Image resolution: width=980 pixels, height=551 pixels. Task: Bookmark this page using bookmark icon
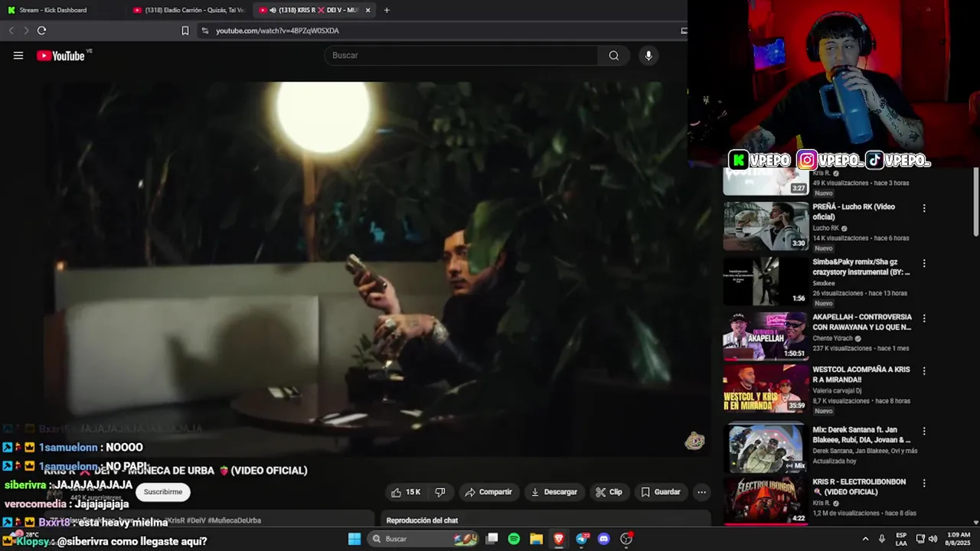tap(185, 31)
